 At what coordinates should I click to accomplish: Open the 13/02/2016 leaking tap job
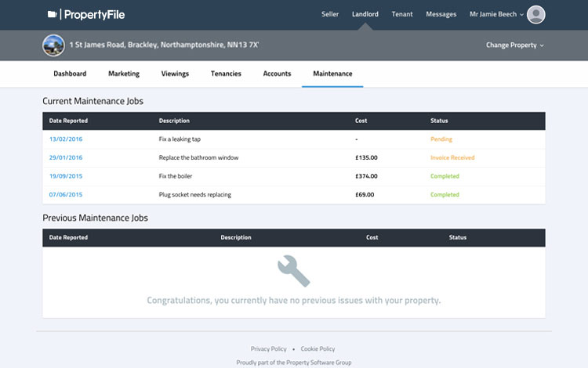66,139
